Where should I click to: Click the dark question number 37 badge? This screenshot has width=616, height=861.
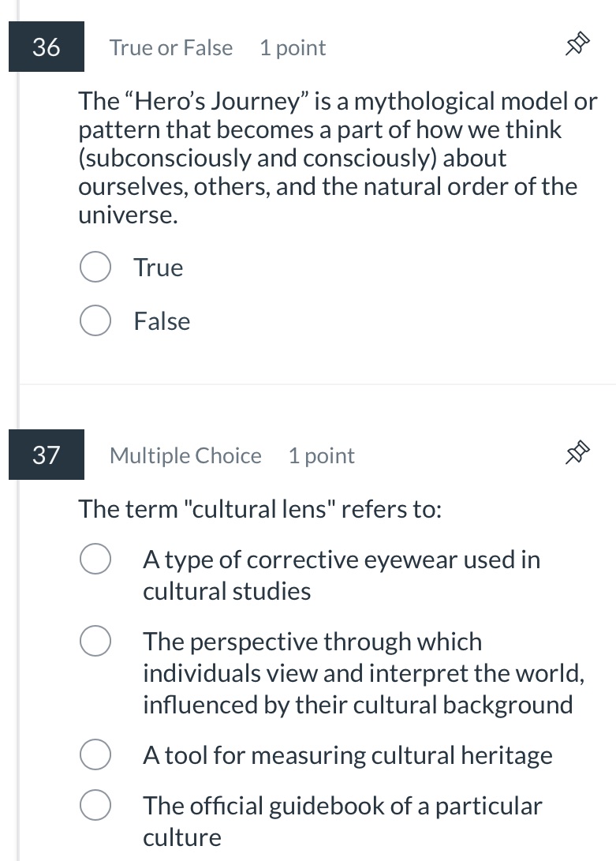[x=46, y=454]
